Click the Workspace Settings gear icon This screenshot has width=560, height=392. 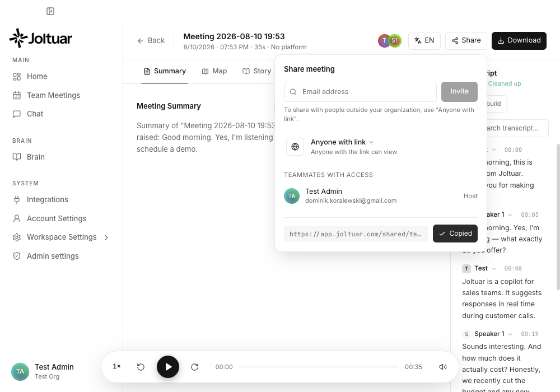pyautogui.click(x=17, y=237)
